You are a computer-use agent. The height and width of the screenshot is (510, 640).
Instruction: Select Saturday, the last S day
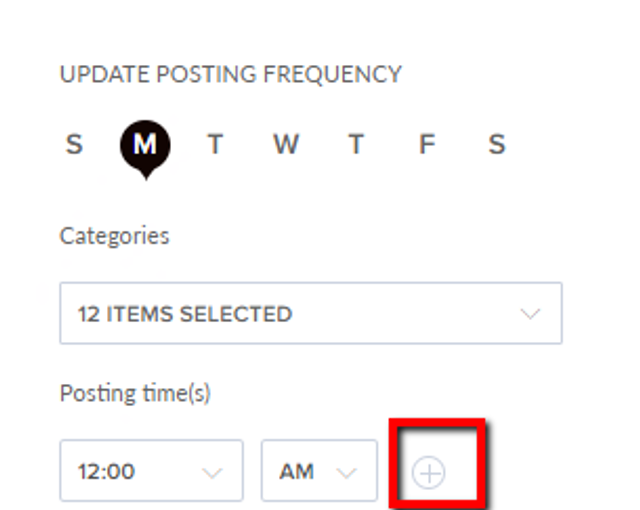point(497,144)
